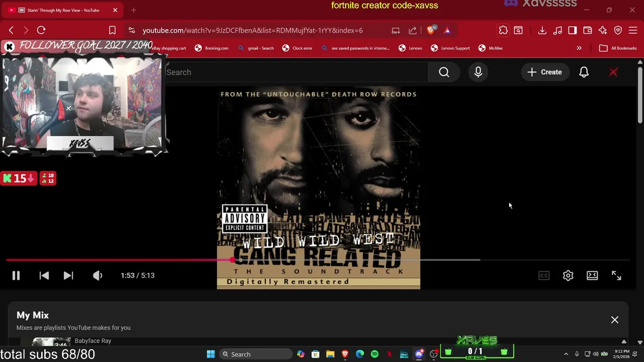Click the taskbar Search box
Screen dimensions: 644x362
[x=257, y=354]
